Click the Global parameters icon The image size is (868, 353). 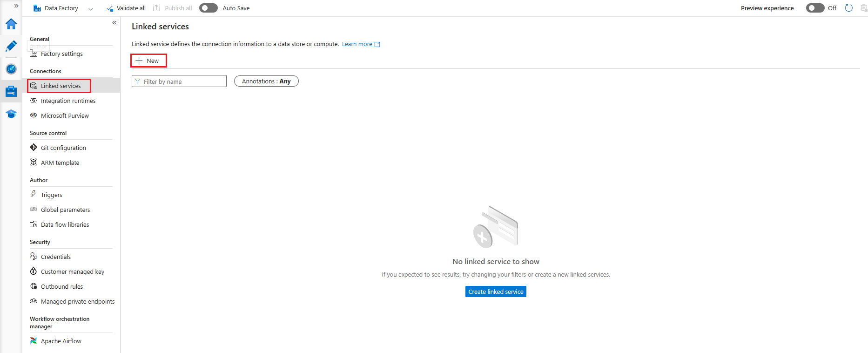pos(34,210)
